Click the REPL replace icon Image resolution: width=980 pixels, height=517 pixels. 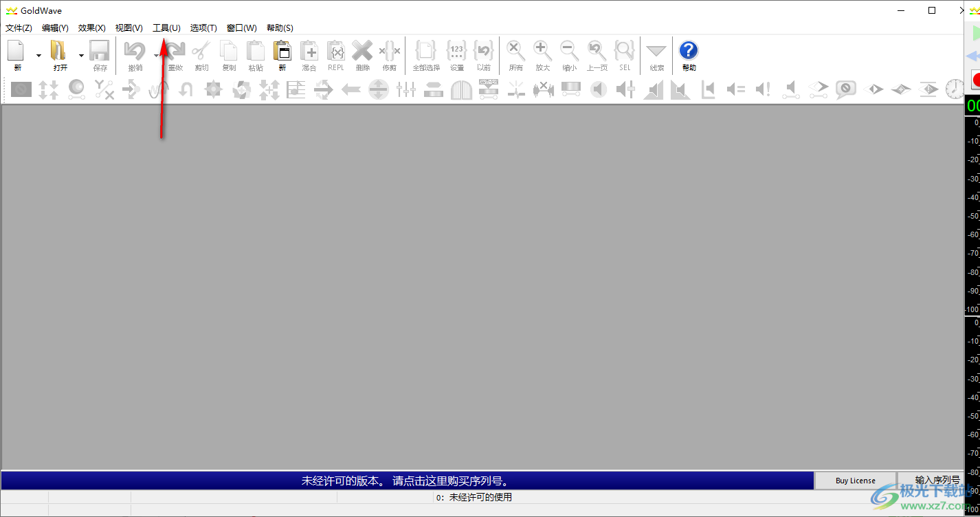[x=336, y=55]
